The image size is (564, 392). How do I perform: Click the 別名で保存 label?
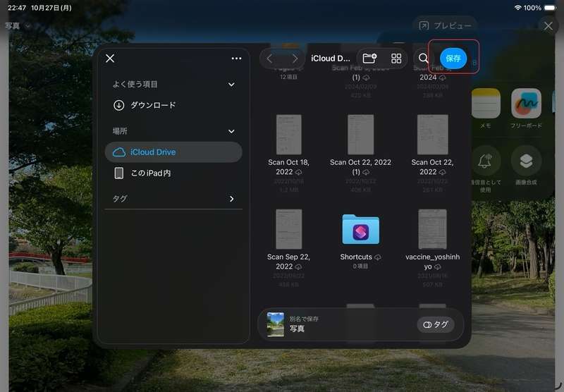click(304, 319)
